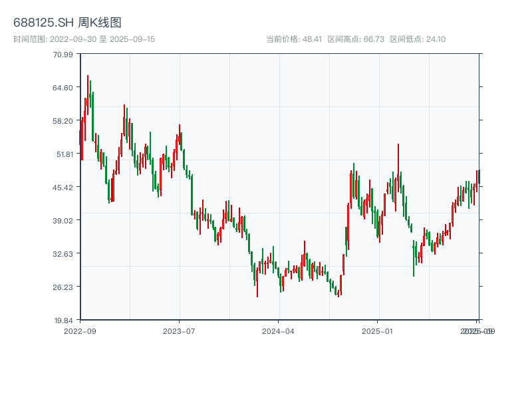Click y-axis label 51.81

point(65,154)
